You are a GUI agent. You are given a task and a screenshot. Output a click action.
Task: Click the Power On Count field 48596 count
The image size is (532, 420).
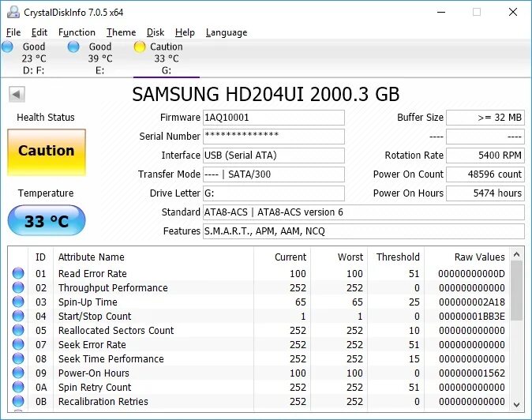tap(485, 174)
